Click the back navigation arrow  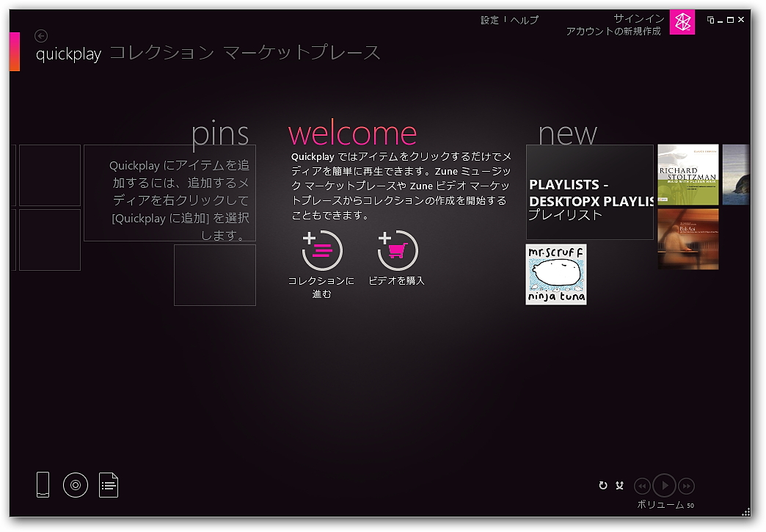pos(41,35)
